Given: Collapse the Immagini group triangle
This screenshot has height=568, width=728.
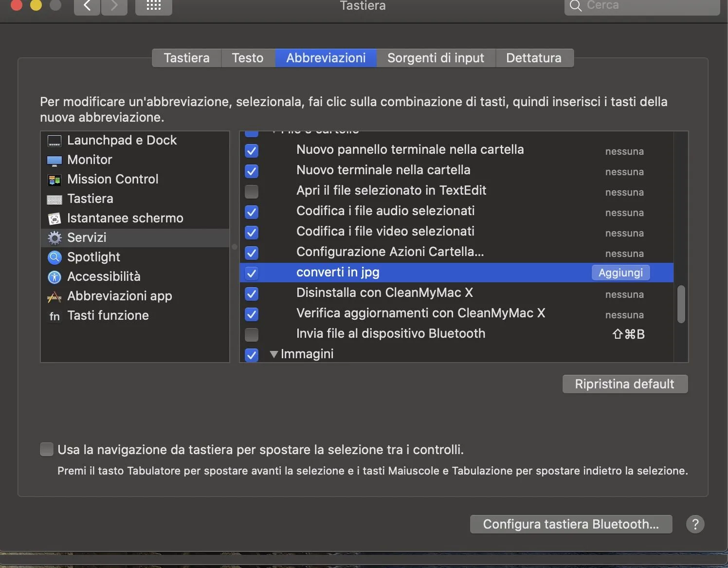Looking at the screenshot, I should pyautogui.click(x=274, y=354).
